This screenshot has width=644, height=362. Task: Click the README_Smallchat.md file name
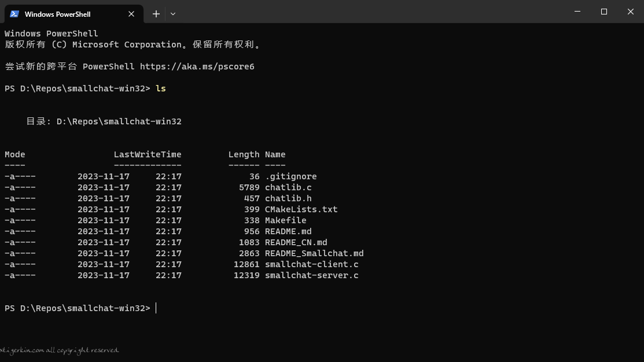pos(314,254)
